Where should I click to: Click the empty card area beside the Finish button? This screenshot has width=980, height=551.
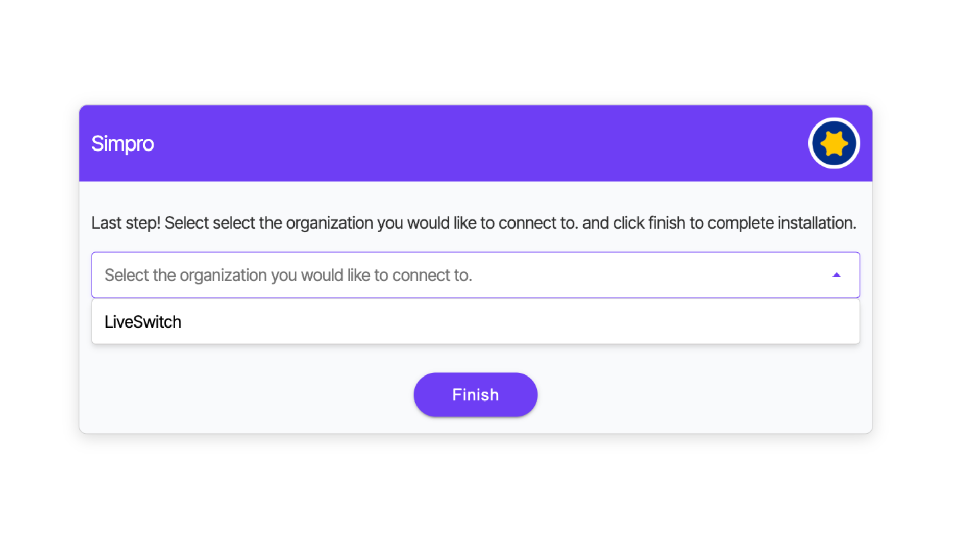pos(689,395)
